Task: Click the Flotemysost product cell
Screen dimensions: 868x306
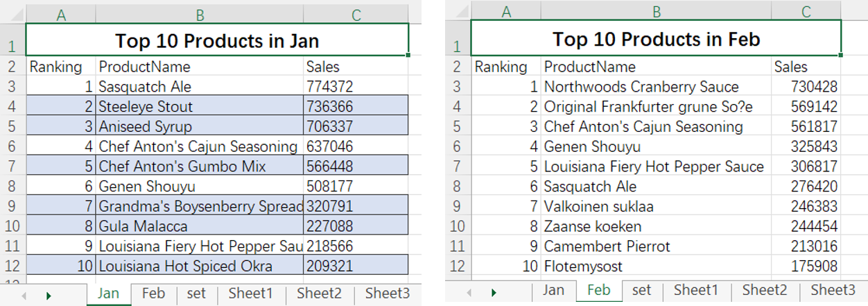Action: coord(656,266)
